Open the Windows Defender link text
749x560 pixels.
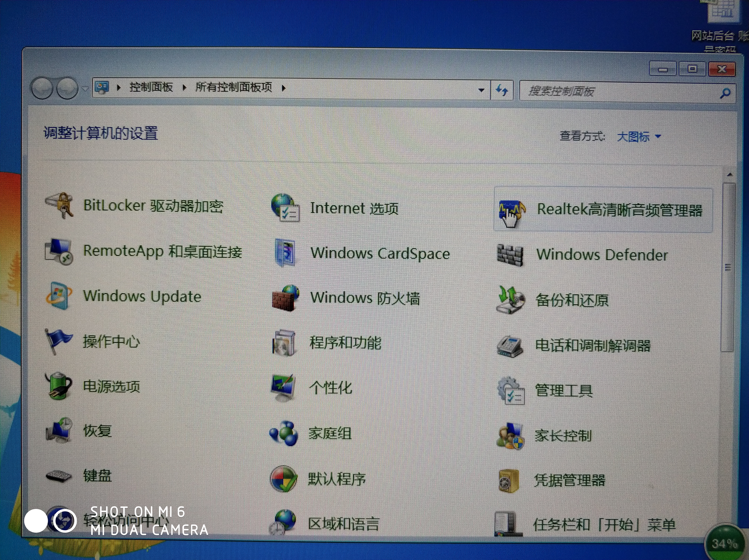pyautogui.click(x=602, y=255)
